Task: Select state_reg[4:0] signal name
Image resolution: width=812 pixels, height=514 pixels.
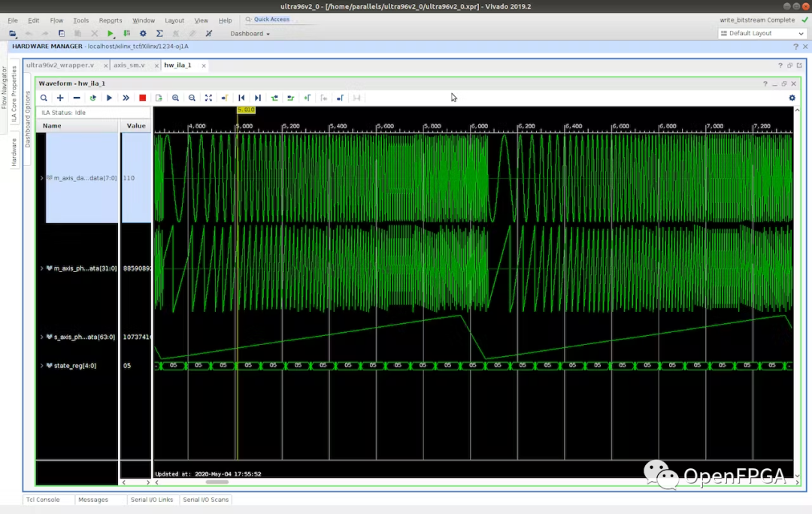Action: [75, 365]
